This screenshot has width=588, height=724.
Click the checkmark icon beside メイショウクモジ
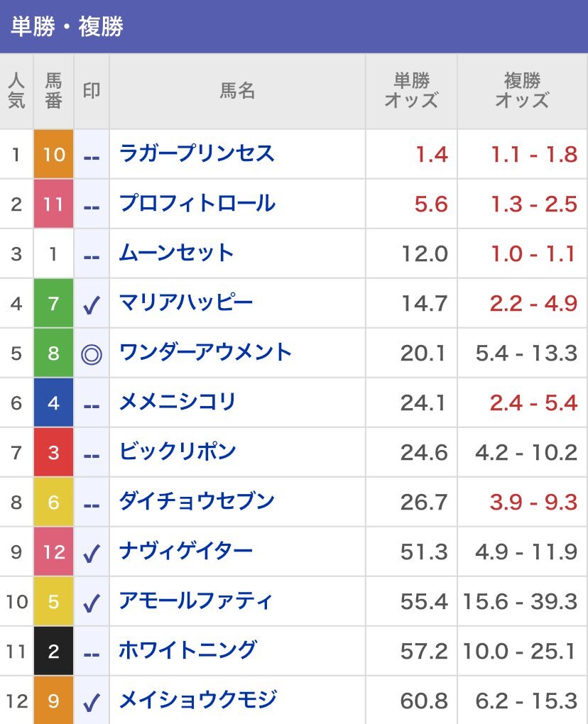[x=92, y=702]
